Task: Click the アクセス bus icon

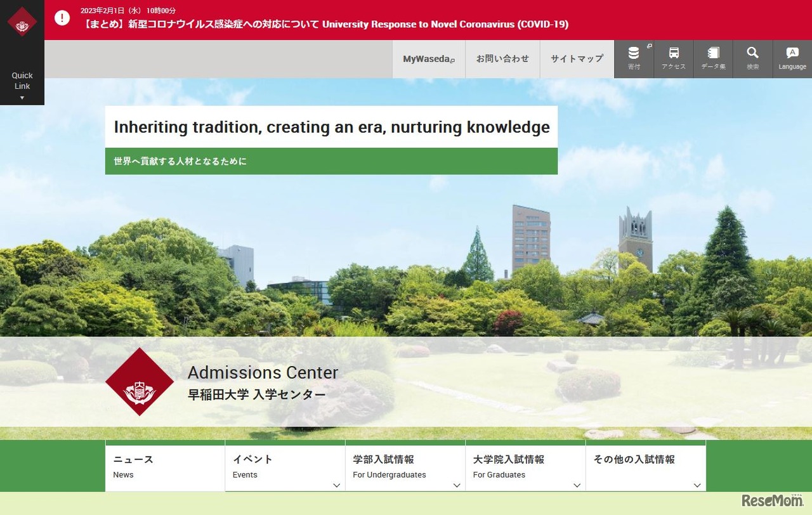Action: 673,58
